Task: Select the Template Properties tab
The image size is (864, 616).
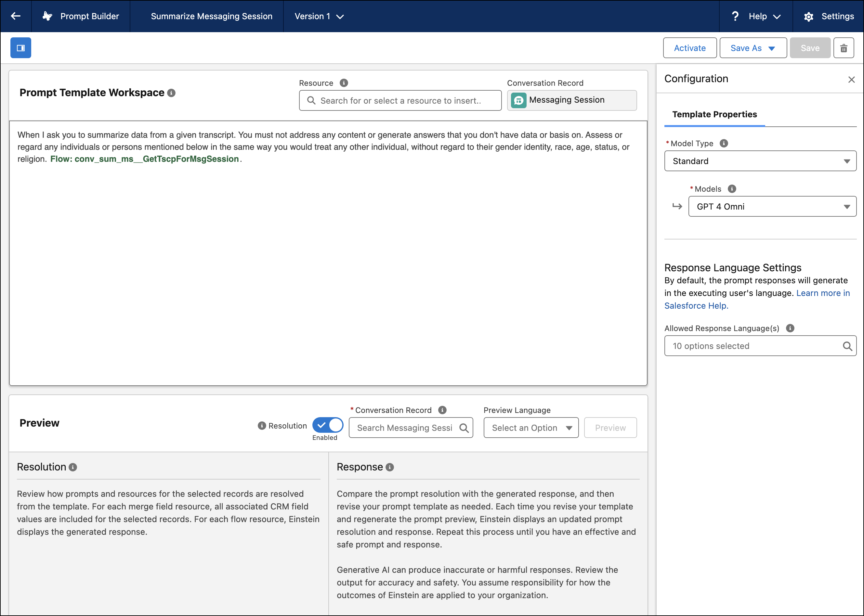Action: tap(714, 114)
